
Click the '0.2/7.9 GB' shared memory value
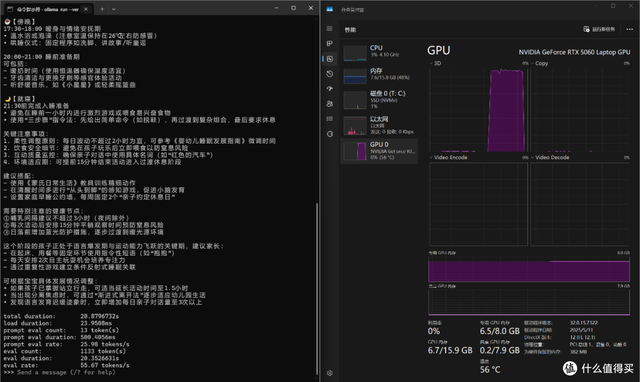coord(500,351)
